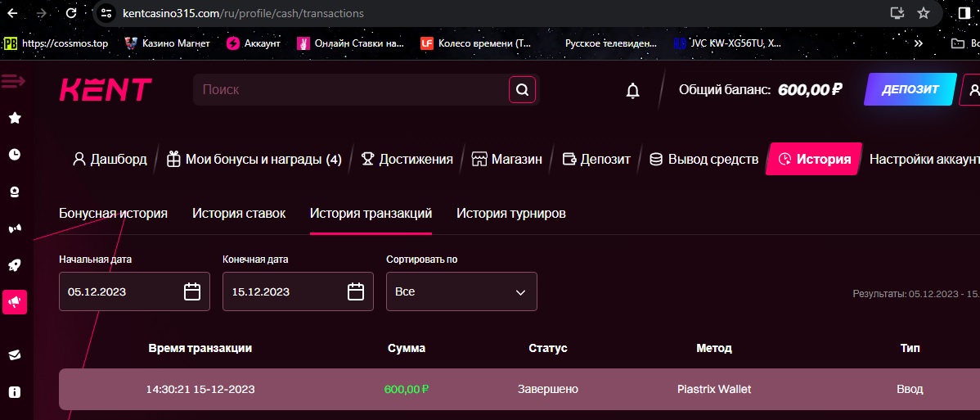The image size is (980, 420).
Task: Expand the left sidebar menu
Action: coord(14,81)
